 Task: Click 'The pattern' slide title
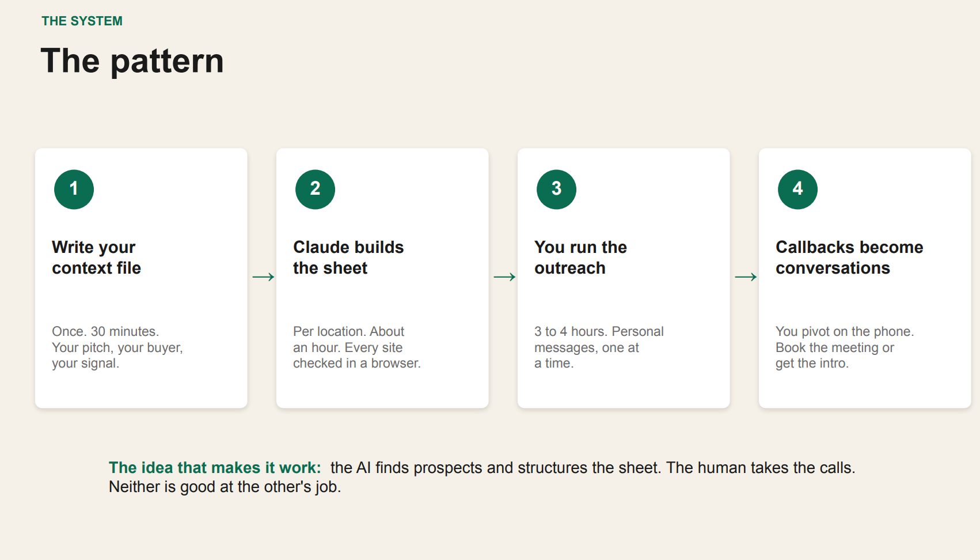point(132,61)
